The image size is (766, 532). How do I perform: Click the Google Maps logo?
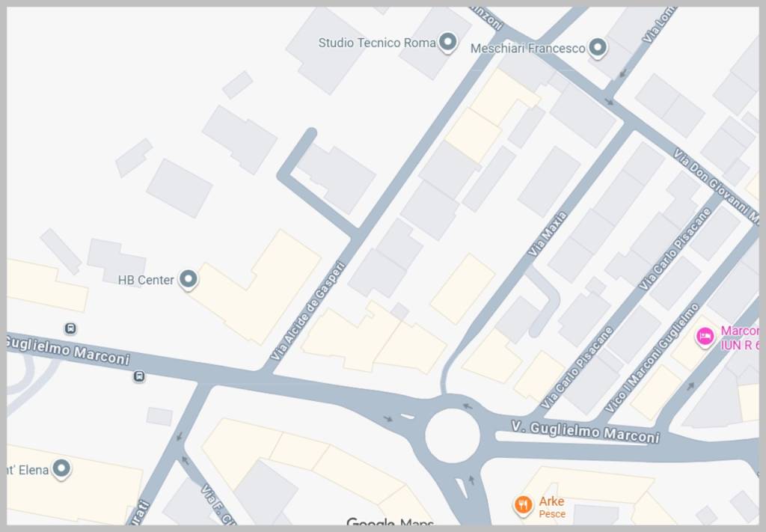[x=390, y=523]
